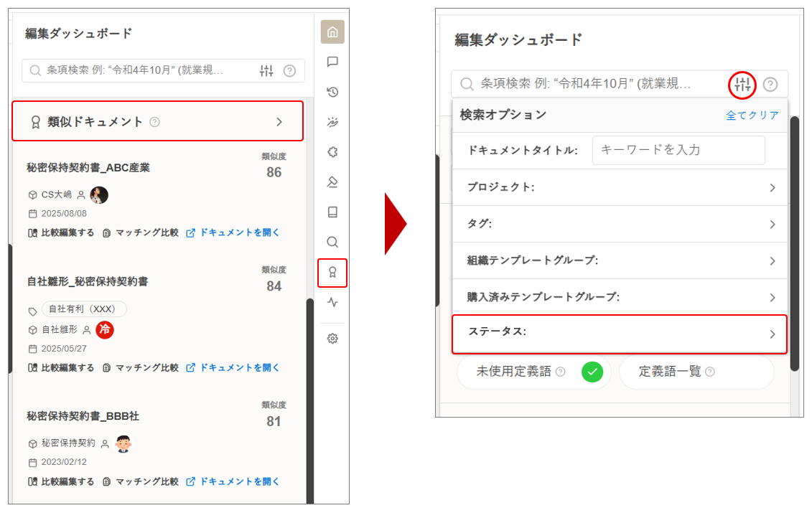
Task: Click the magnifier icon in the sidebar
Action: coord(332,242)
